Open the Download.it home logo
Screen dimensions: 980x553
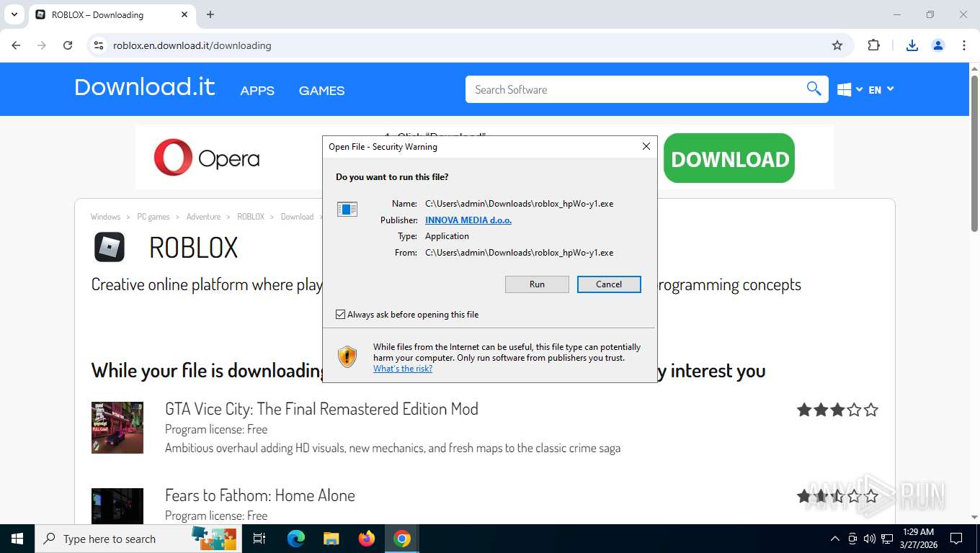pos(145,87)
